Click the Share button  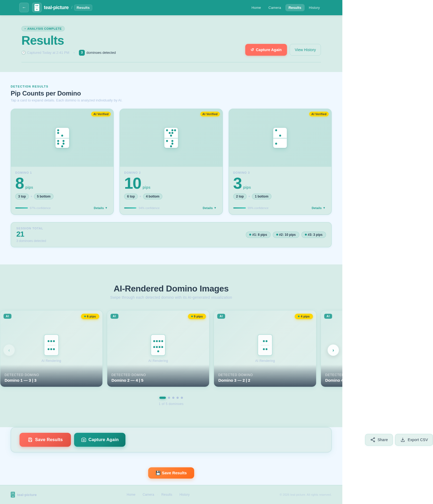(x=379, y=440)
